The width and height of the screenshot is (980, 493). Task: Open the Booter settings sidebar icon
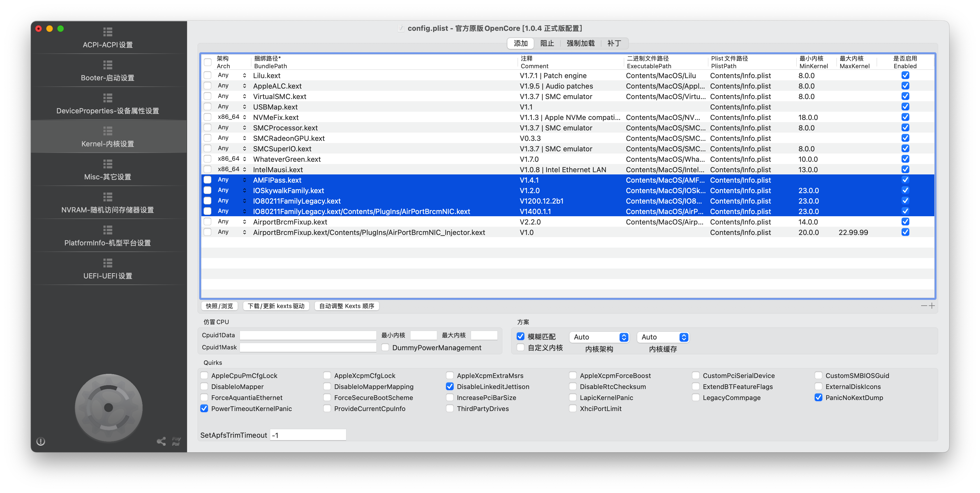pyautogui.click(x=108, y=65)
